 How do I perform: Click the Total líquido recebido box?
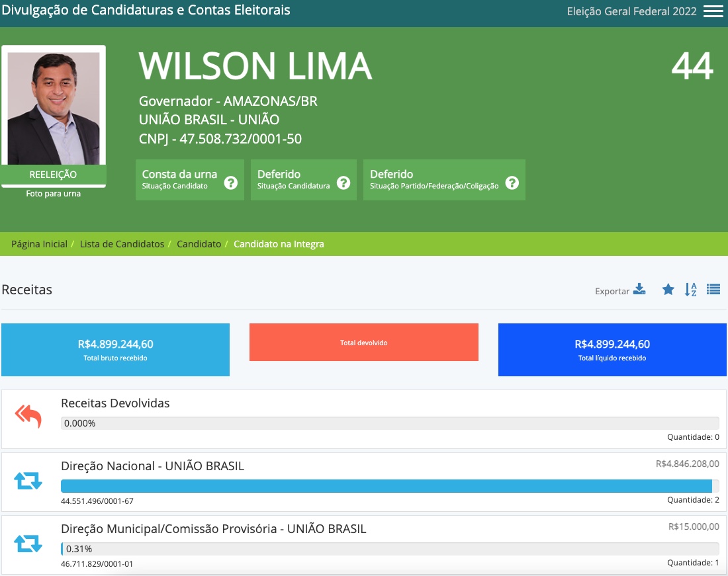612,349
